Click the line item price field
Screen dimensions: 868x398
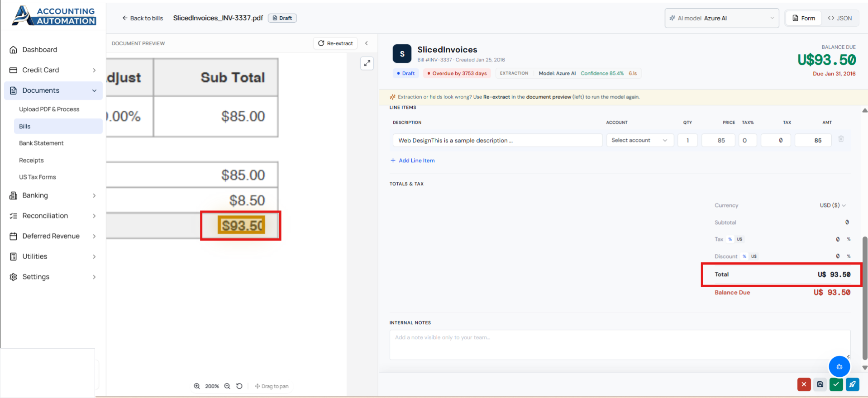718,140
